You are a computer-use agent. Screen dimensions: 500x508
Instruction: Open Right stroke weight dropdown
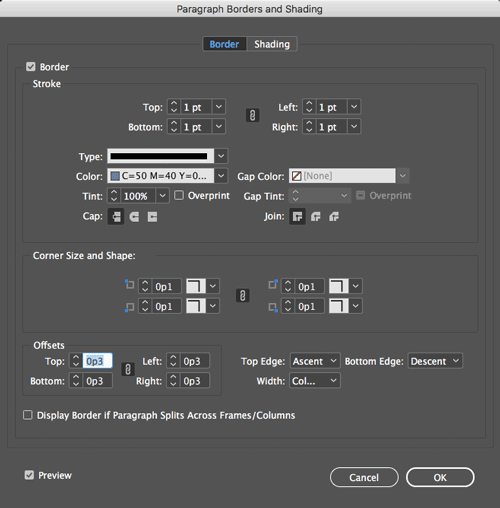point(354,127)
